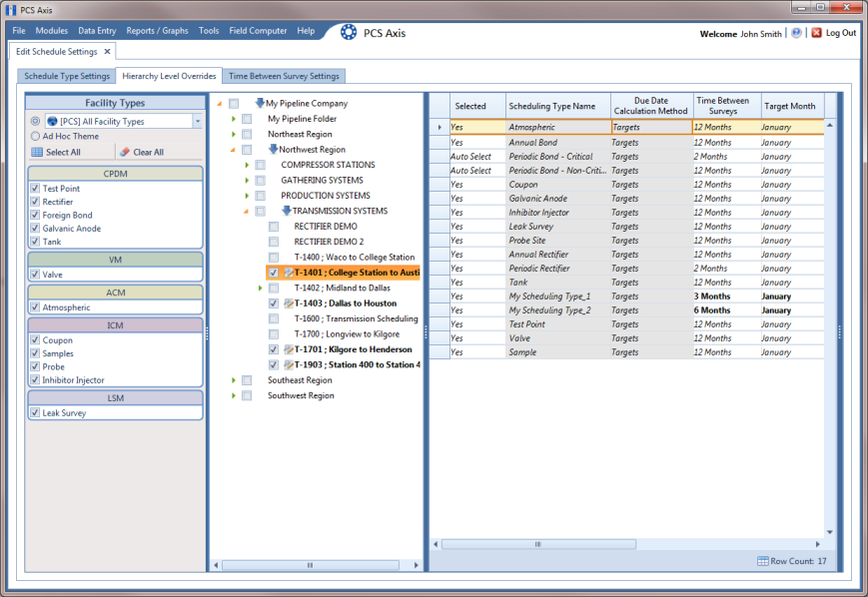Viewport: 868px width, 597px height.
Task: Click the row indicator arrow for Atmospheric row
Action: (x=439, y=127)
